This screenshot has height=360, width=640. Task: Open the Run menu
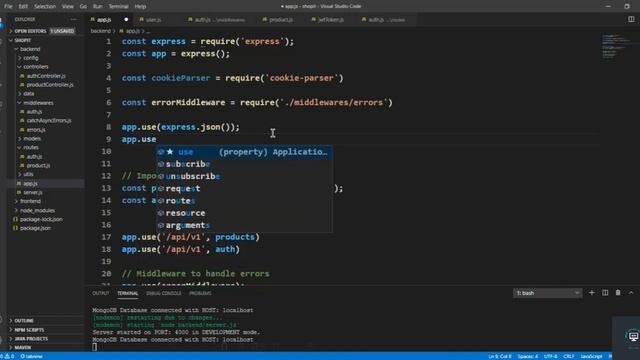(x=98, y=7)
